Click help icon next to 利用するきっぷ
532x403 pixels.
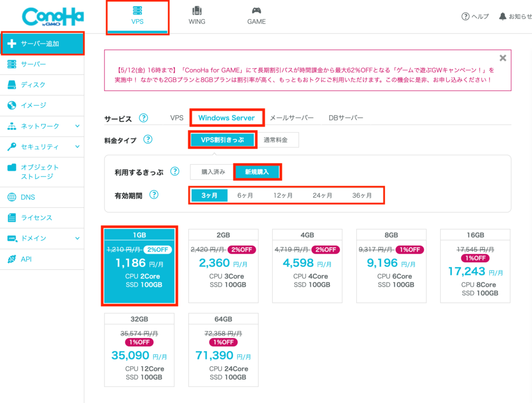(175, 171)
